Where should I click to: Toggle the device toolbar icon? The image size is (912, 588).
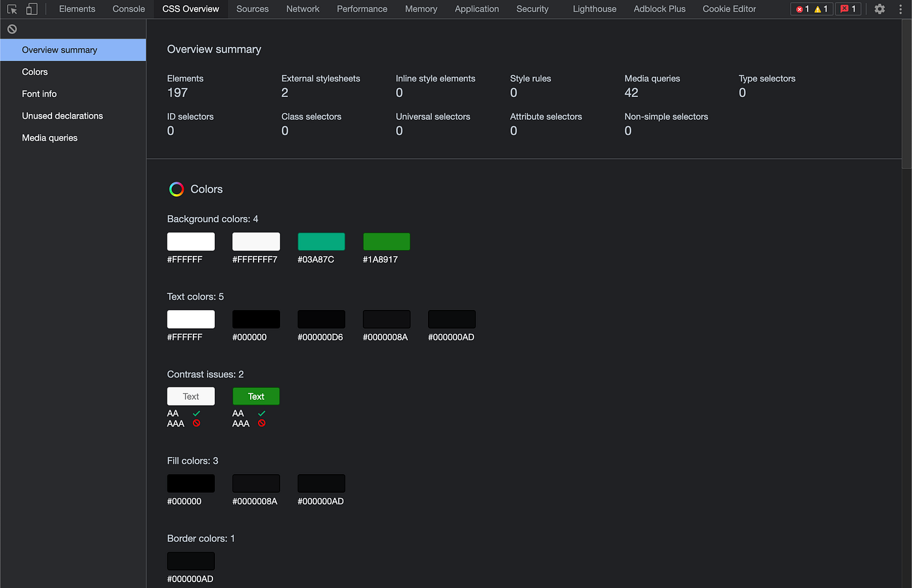[31, 9]
